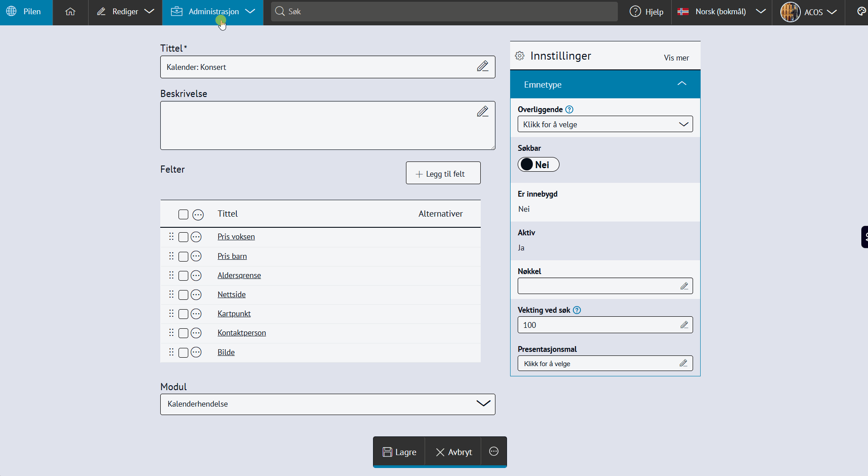The image size is (868, 476).
Task: Open the Rediger menu
Action: point(125,12)
